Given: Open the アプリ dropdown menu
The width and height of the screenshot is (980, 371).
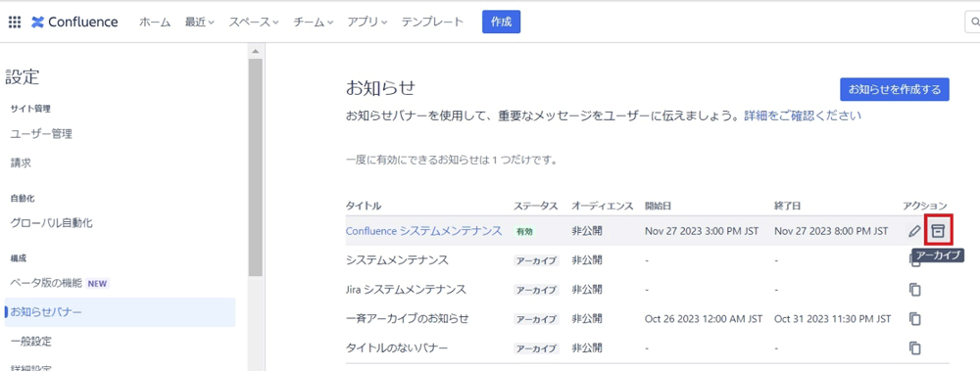Looking at the screenshot, I should 367,23.
